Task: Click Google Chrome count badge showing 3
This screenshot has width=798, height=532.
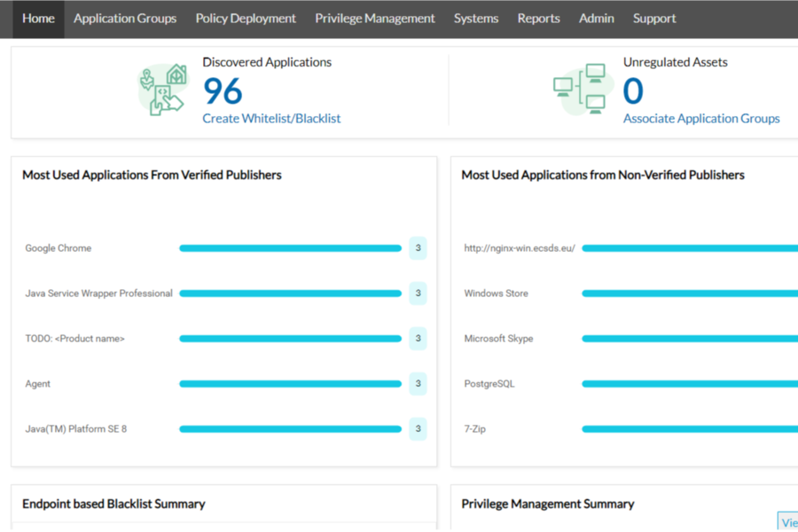Action: coord(418,248)
